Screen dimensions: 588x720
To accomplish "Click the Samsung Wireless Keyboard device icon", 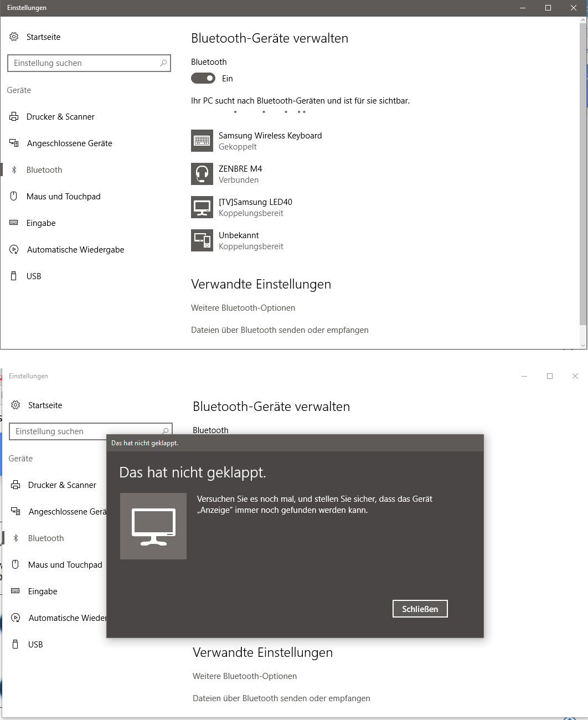I will (x=202, y=141).
